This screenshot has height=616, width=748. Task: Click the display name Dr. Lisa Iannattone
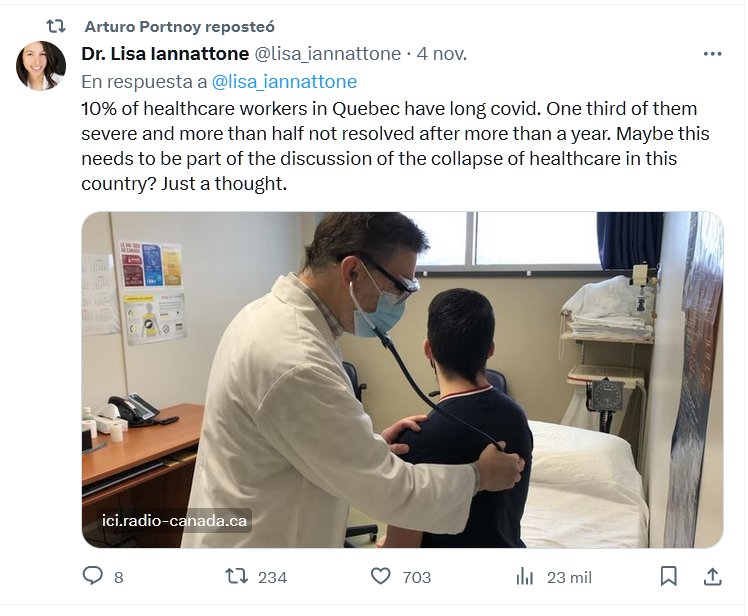coord(165,53)
